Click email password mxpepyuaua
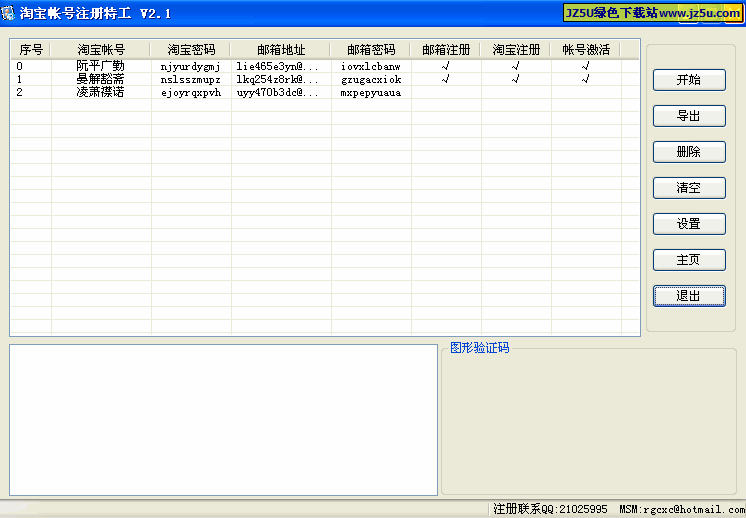This screenshot has width=746, height=518. 371,93
